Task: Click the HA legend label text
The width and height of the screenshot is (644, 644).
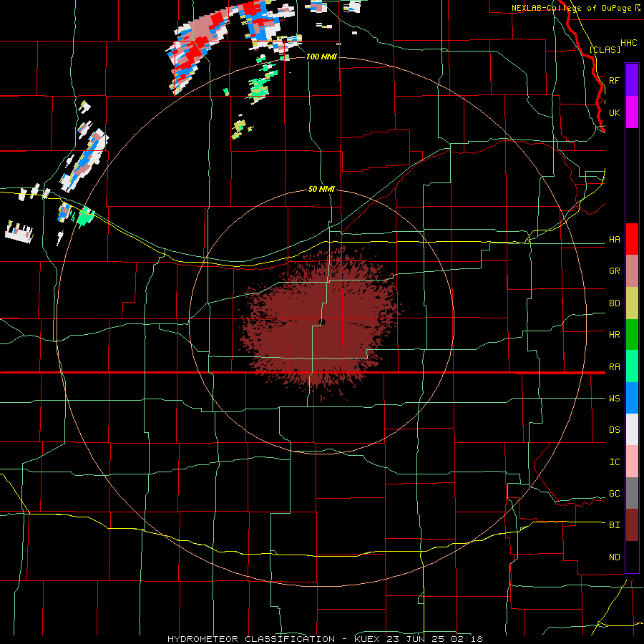Action: tap(615, 240)
